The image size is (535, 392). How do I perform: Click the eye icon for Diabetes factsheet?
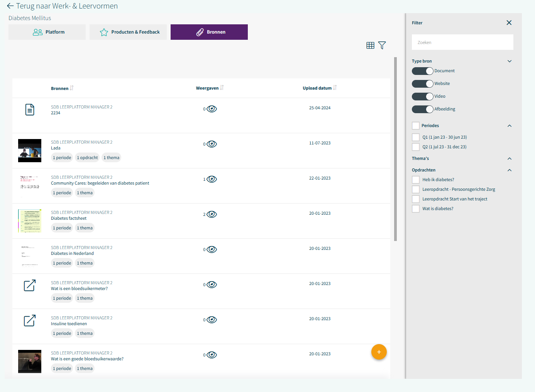point(212,214)
